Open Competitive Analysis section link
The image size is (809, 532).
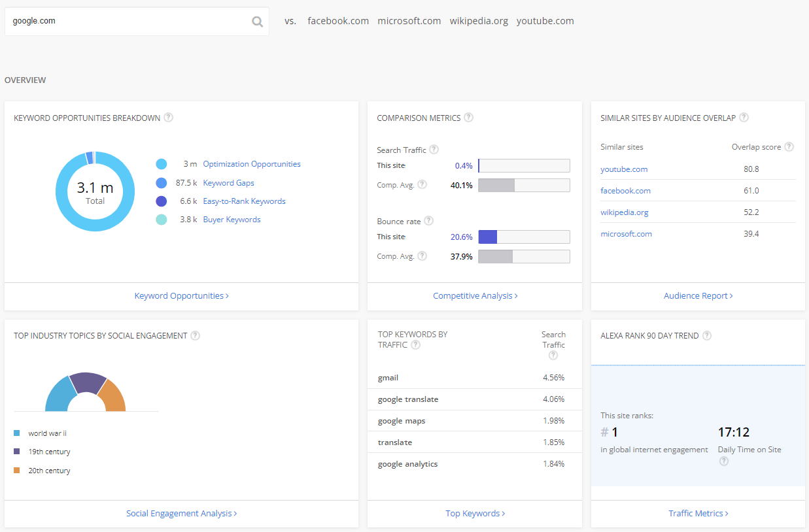(475, 296)
